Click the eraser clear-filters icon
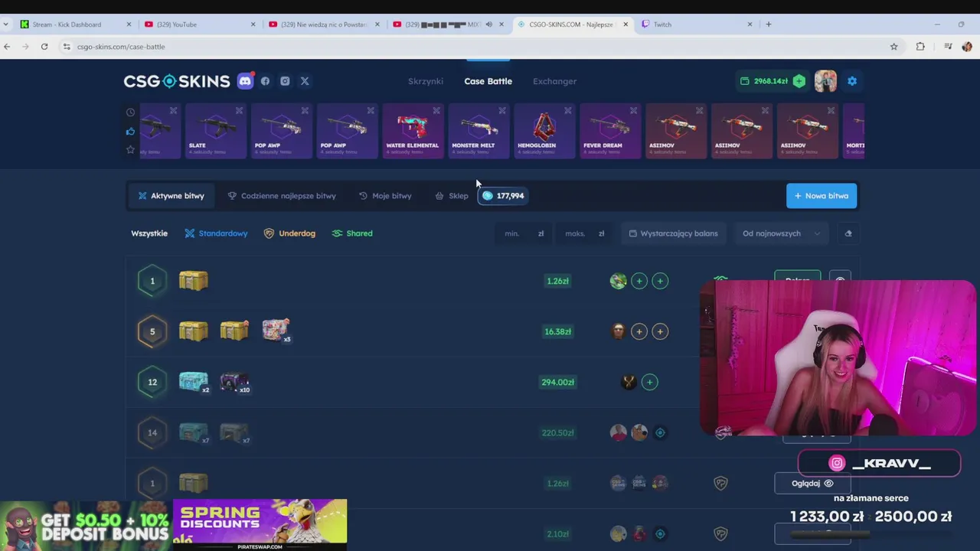 pyautogui.click(x=848, y=233)
